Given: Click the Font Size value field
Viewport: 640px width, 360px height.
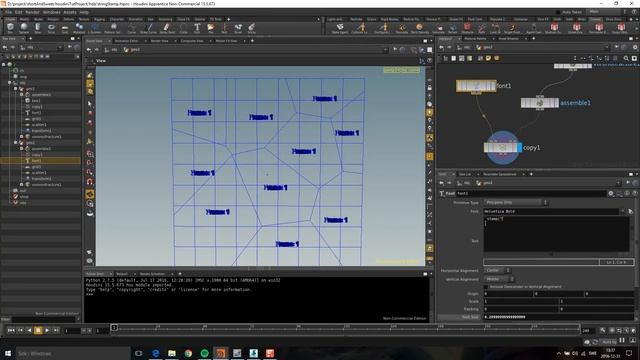Looking at the screenshot, I should (x=558, y=317).
